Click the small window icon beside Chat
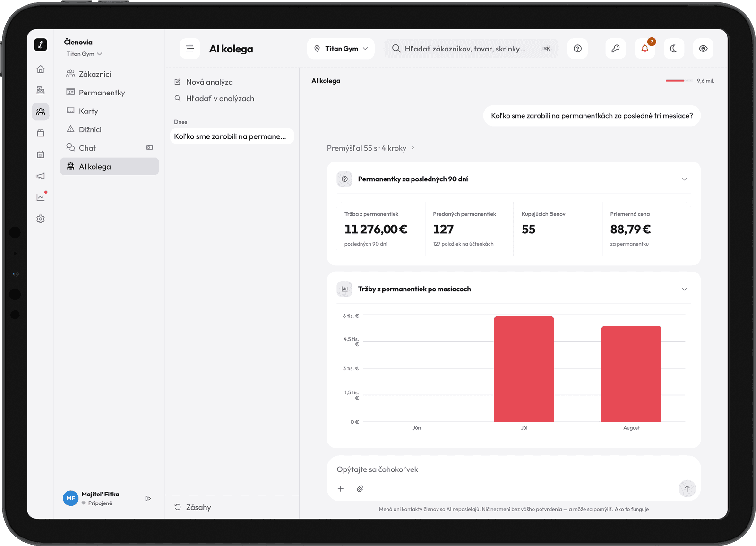Viewport: 756px width, 546px height. point(150,148)
